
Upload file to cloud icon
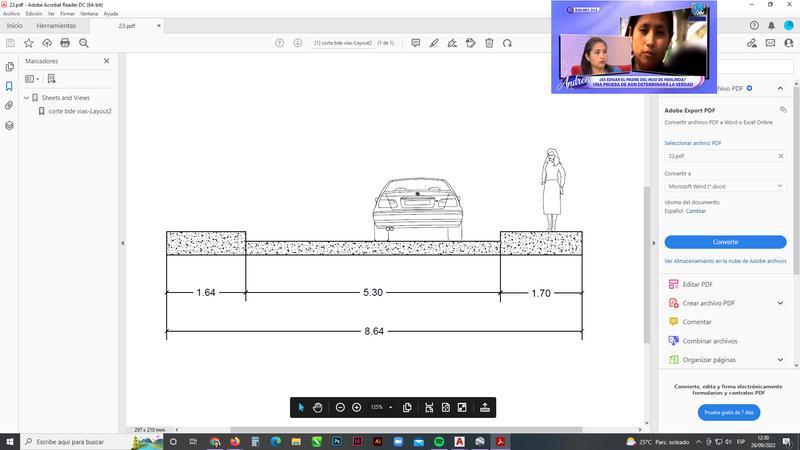[x=47, y=43]
